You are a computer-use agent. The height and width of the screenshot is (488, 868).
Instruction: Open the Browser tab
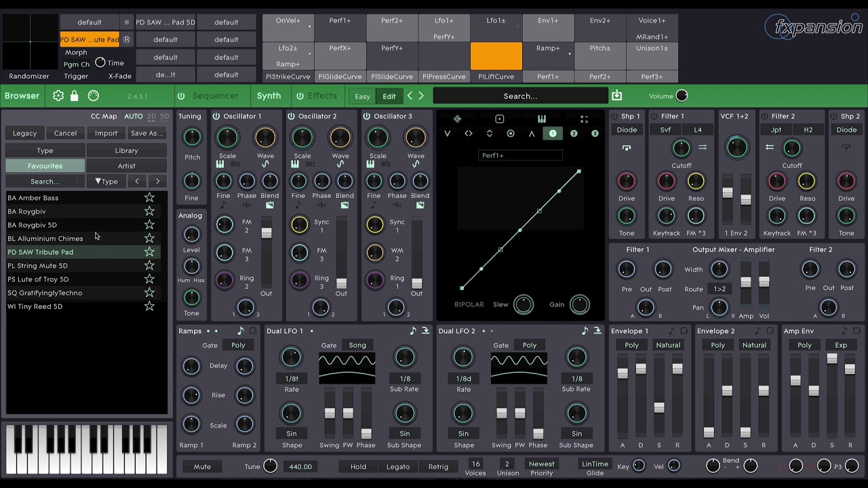point(22,96)
